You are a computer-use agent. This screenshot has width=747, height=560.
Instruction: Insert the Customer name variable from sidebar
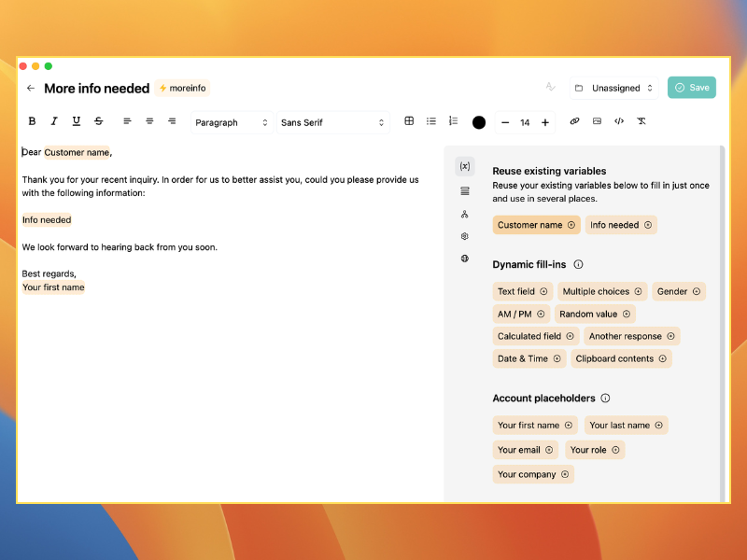536,225
